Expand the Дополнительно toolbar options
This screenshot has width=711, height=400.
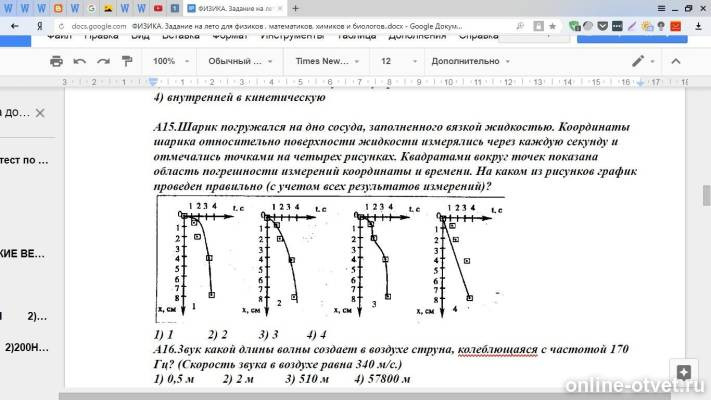pos(470,61)
